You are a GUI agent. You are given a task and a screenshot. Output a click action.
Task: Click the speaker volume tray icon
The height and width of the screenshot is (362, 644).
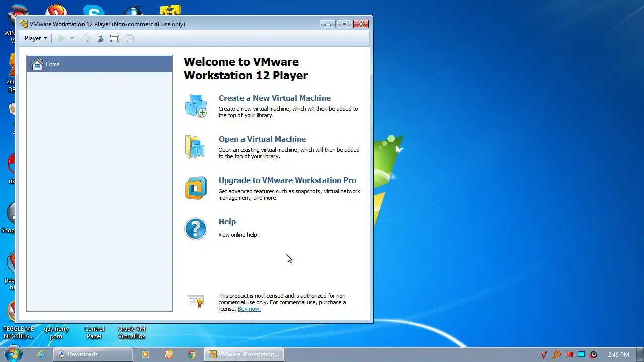click(x=594, y=355)
